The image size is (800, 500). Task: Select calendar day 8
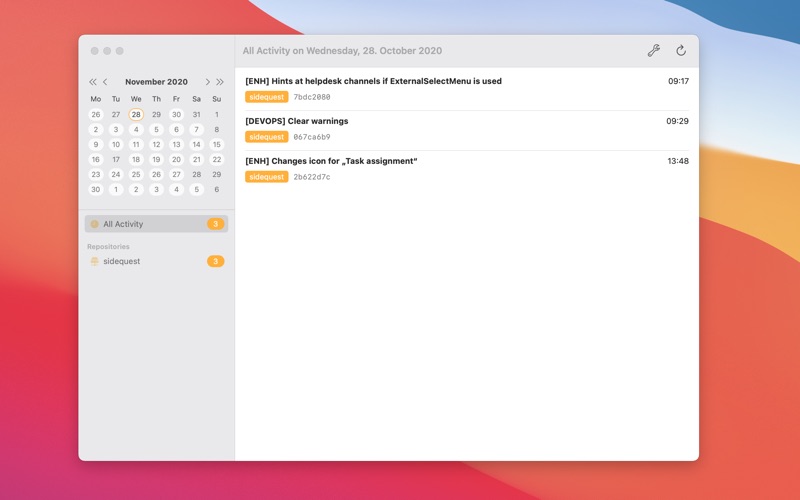click(216, 130)
